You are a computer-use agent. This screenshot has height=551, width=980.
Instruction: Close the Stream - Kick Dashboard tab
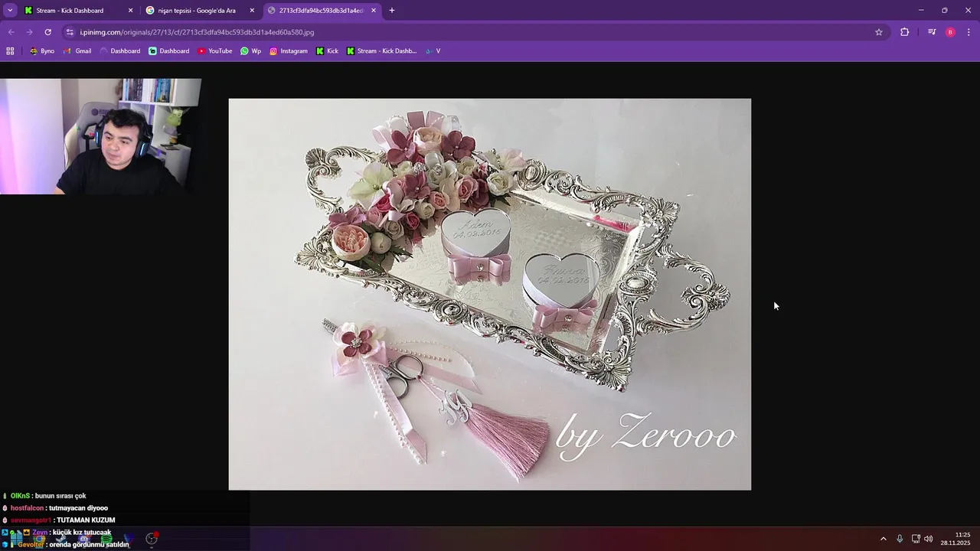[130, 11]
